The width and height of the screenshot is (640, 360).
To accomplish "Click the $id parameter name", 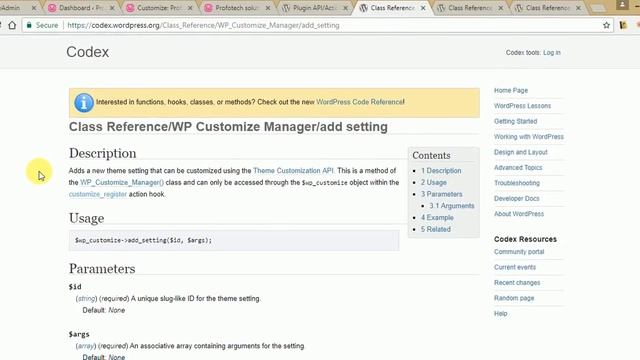I will (x=75, y=287).
